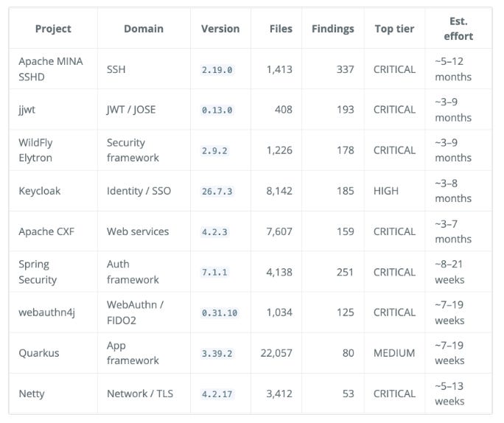Click the ~5–13 weeks effort estimate
This screenshot has width=504, height=423.
(449, 394)
